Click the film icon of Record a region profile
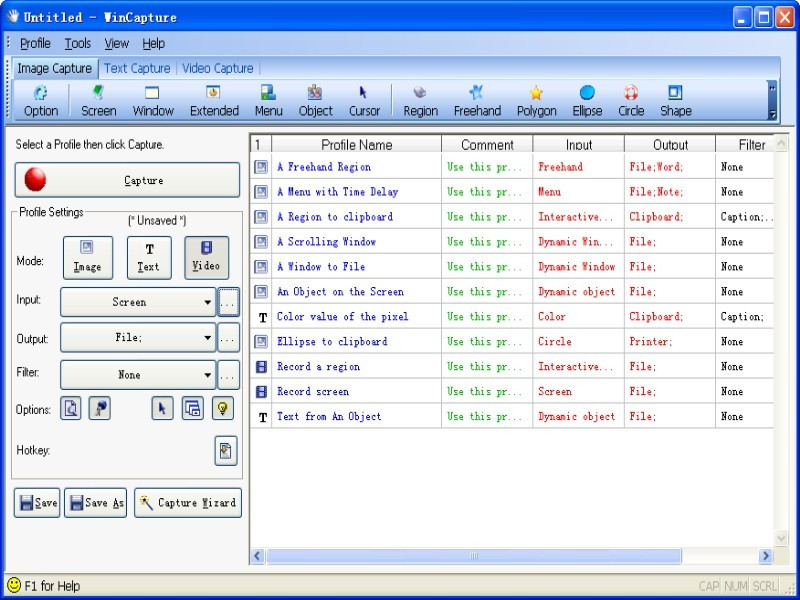Image resolution: width=800 pixels, height=600 pixels. [261, 367]
